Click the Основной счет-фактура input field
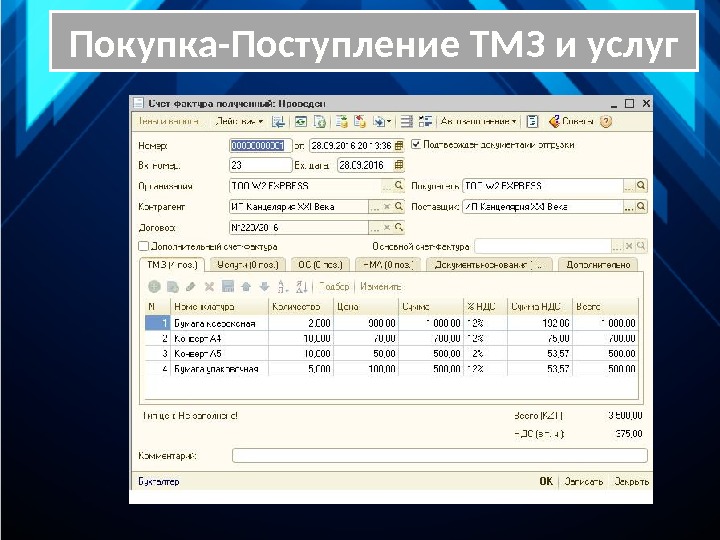 click(543, 247)
